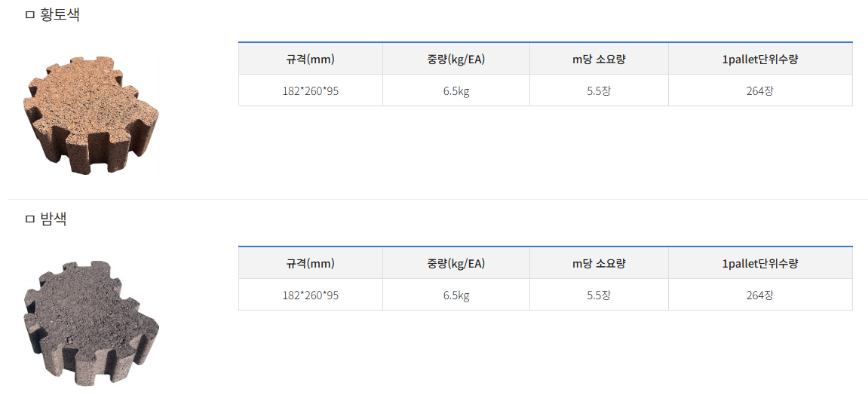
Task: Click 규격(mm) header in 황토색 table
Action: 311,60
